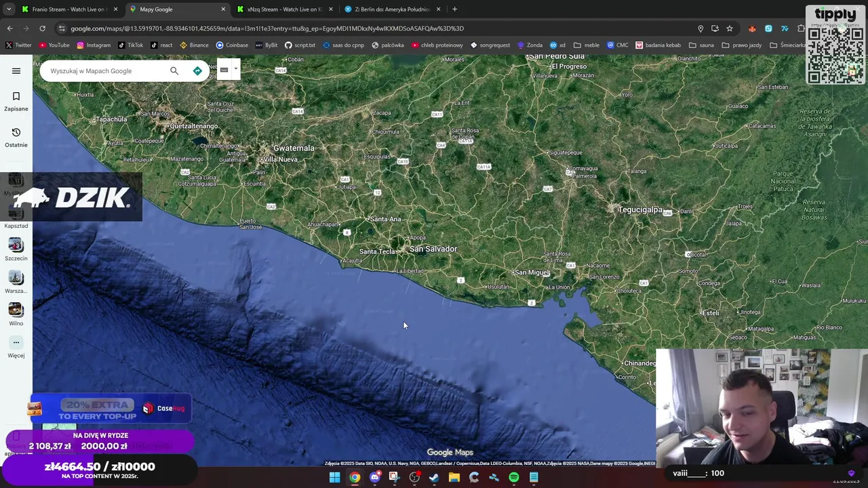This screenshot has width=868, height=488.
Task: Open a new browser tab
Action: 454,9
